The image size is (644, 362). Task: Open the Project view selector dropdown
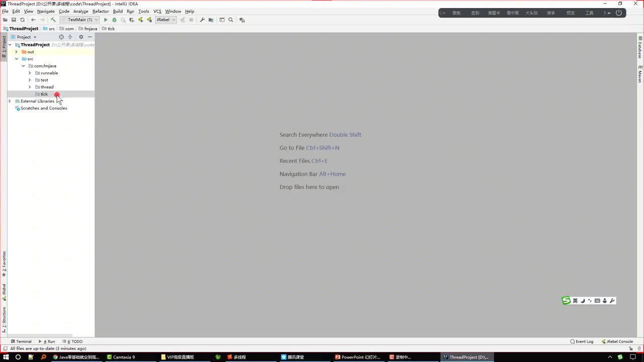24,37
